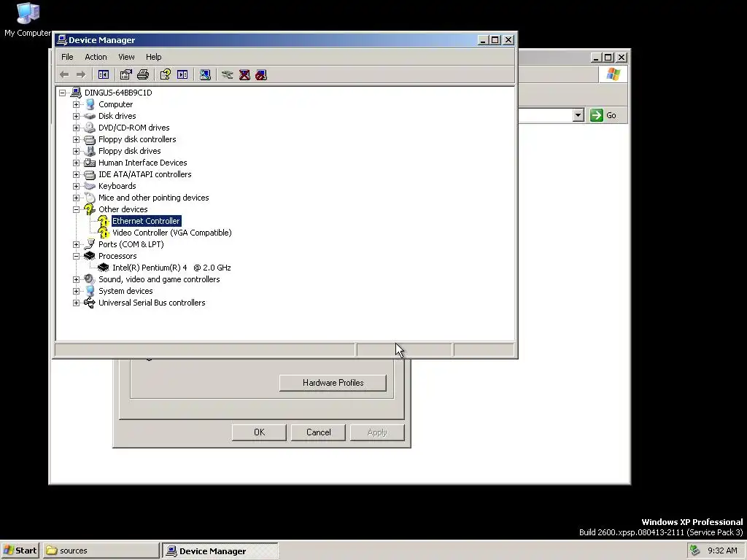
Task: Select the Video Controller (VGA Compatible) item
Action: (172, 233)
